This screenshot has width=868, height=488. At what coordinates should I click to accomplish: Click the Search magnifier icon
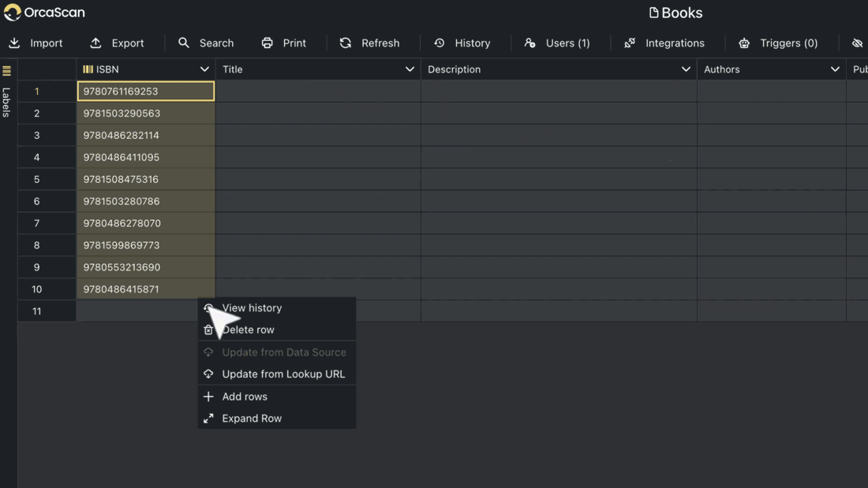184,43
